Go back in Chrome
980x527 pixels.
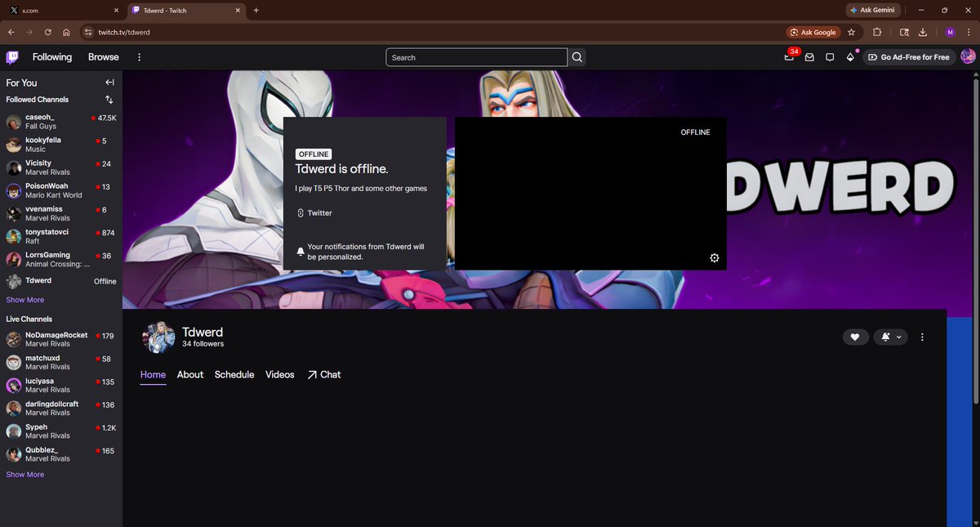coord(11,32)
